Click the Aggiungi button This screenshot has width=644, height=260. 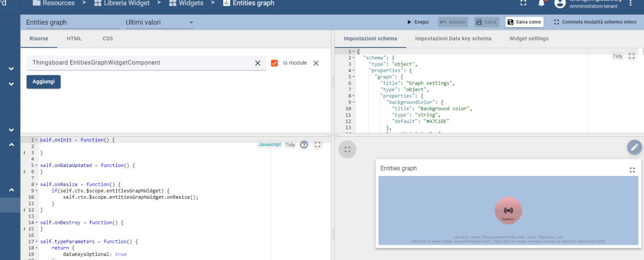[x=43, y=81]
